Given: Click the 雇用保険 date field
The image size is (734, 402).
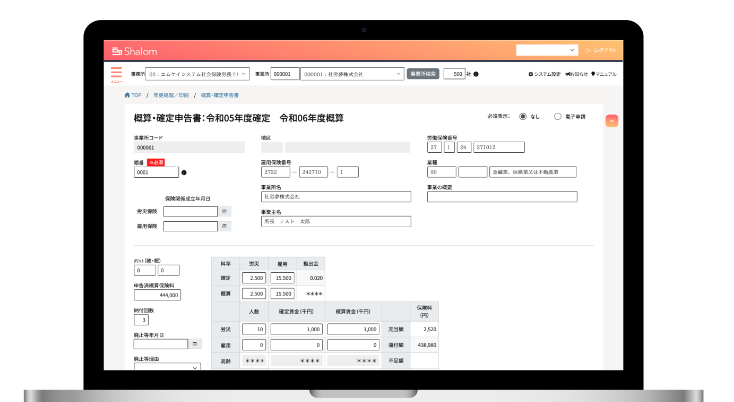Looking at the screenshot, I should tap(191, 227).
